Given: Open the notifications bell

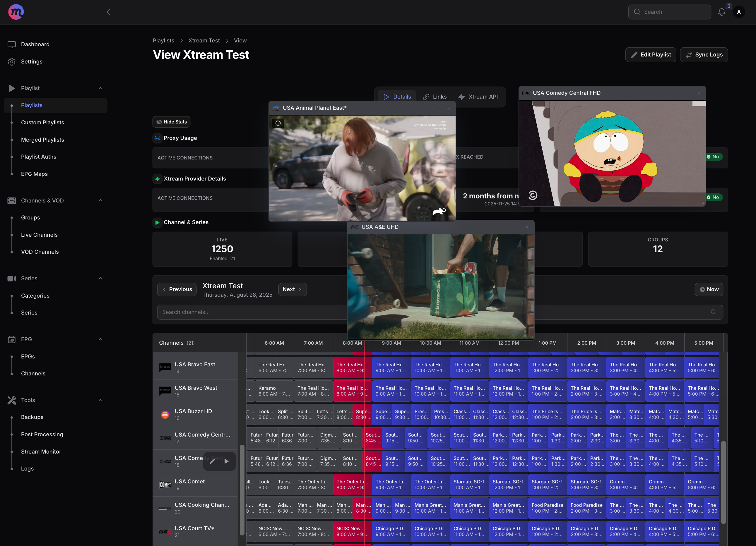Looking at the screenshot, I should (x=721, y=12).
